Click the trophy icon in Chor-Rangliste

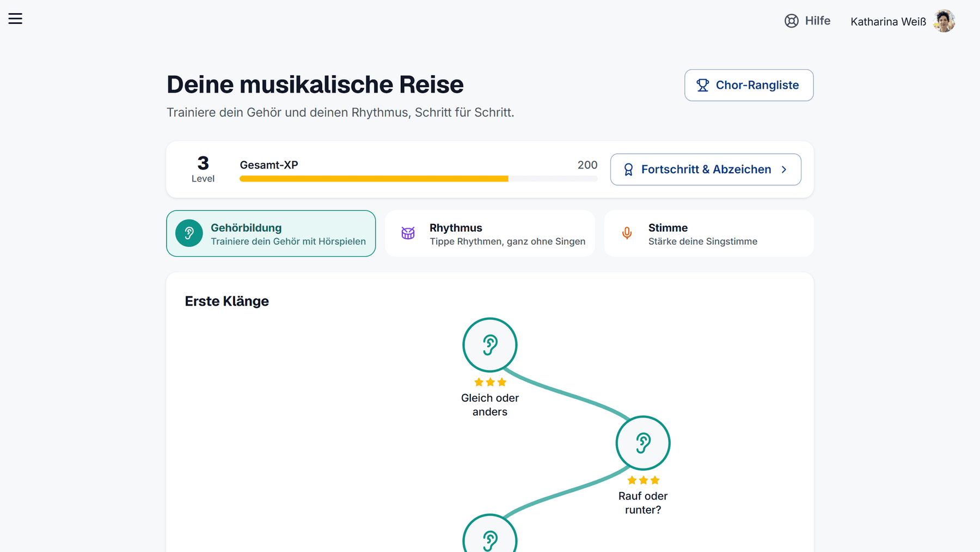702,85
